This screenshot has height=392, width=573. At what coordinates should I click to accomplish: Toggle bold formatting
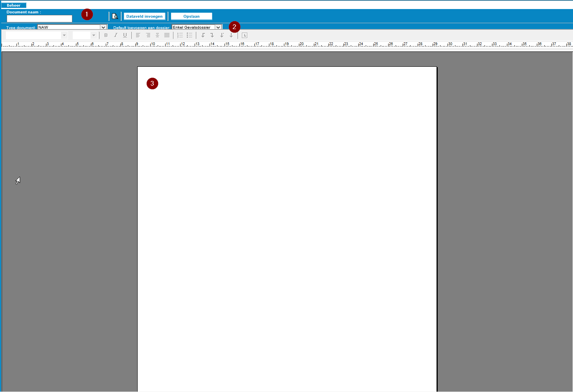(106, 35)
